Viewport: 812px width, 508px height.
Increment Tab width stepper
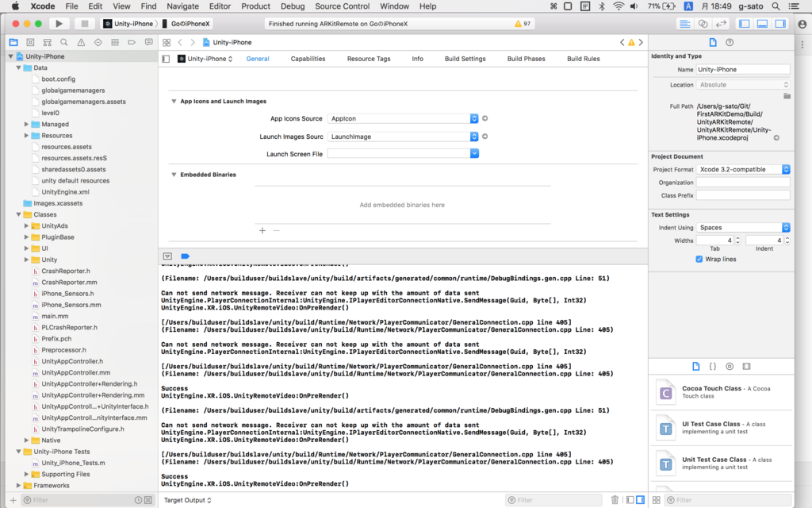click(x=738, y=238)
